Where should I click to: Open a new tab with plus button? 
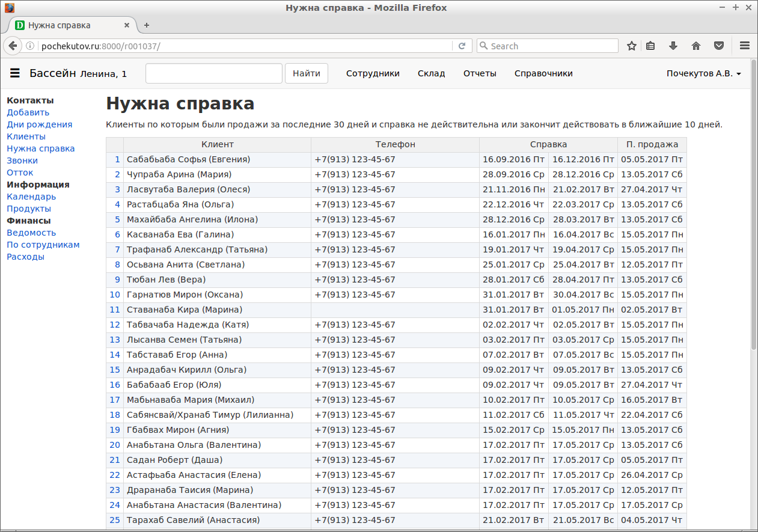[147, 25]
